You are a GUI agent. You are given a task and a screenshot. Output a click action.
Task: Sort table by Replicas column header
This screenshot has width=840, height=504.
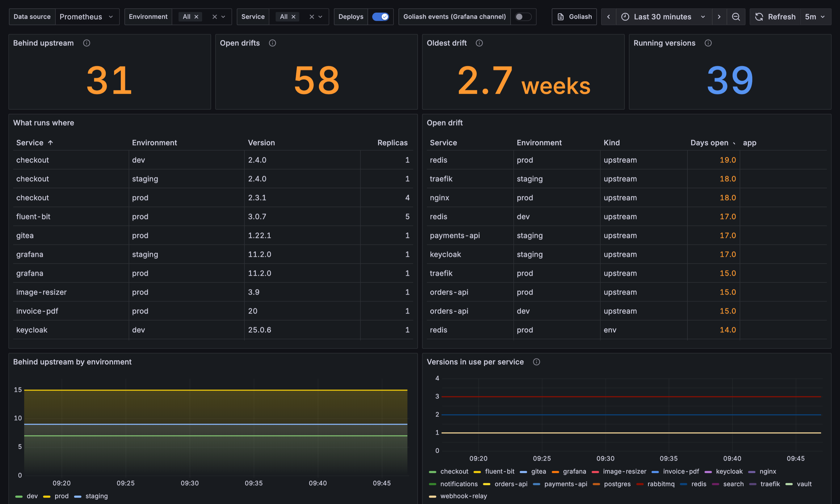pos(392,143)
